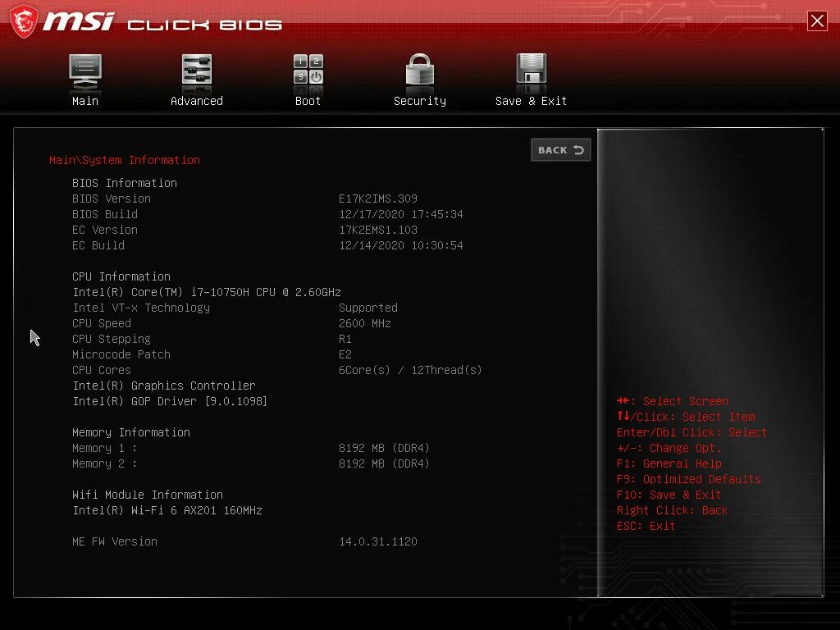Open the Advanced sliders icon
Screen dimensions: 840x630
[197, 71]
